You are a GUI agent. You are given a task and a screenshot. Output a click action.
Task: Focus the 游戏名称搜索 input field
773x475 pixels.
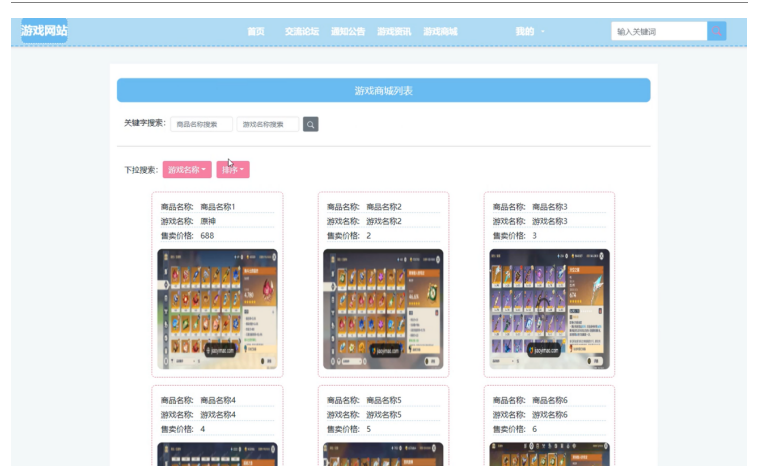(268, 124)
